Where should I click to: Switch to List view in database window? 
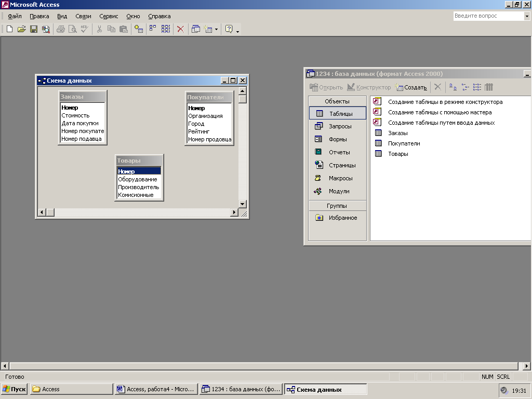(477, 87)
